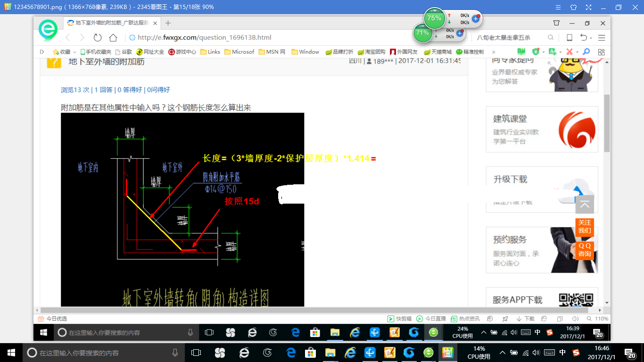Open the Microsof bookmark folder
The height and width of the screenshot is (362, 644).
click(x=239, y=52)
